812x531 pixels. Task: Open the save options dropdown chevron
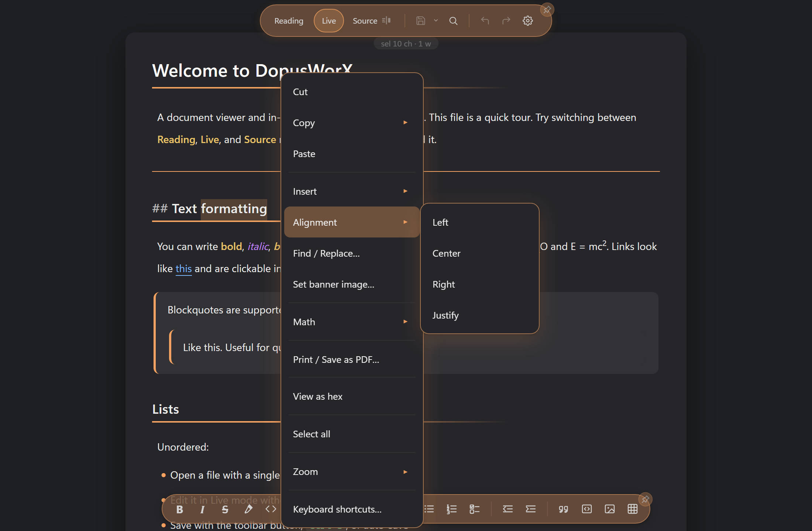click(x=436, y=21)
